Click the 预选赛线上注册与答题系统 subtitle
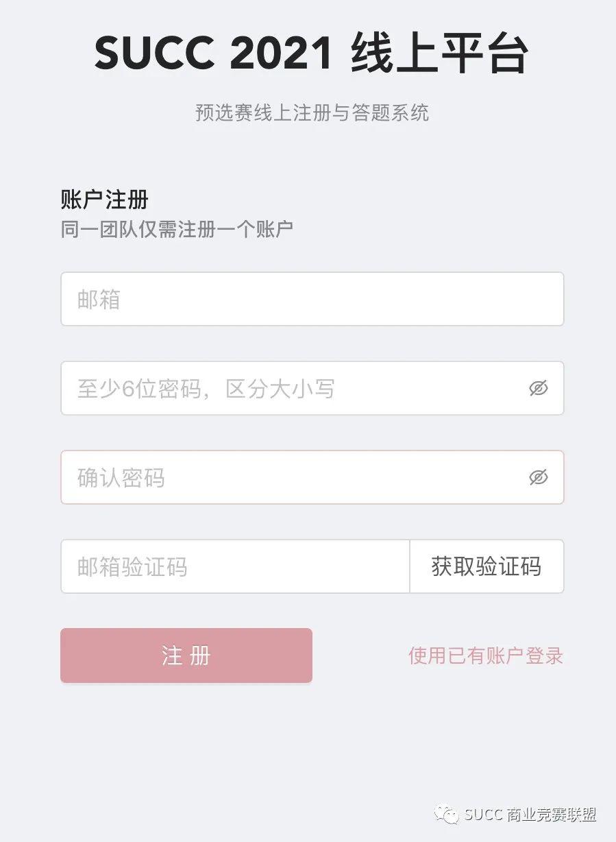 (312, 112)
